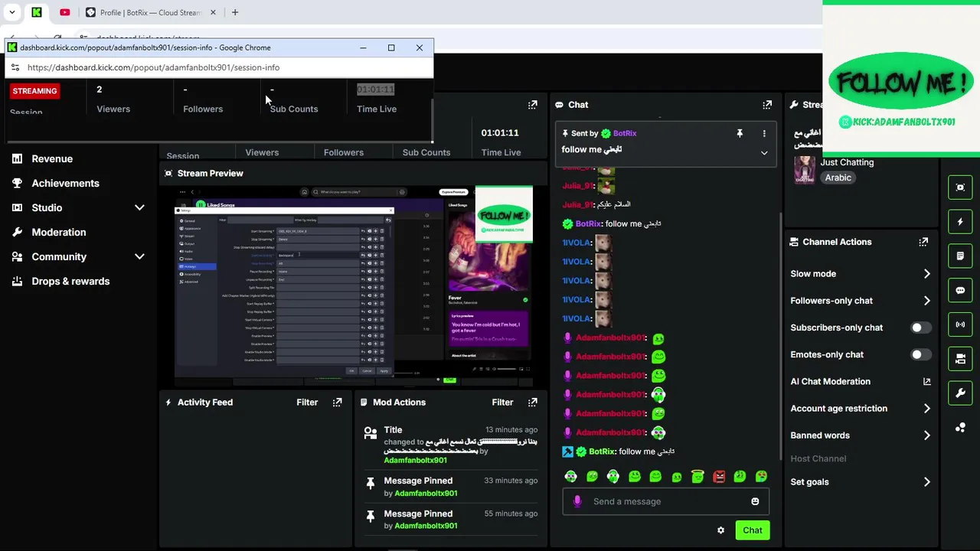Click the STREAMING status badge in popout
This screenshot has height=551, width=980.
[x=34, y=90]
